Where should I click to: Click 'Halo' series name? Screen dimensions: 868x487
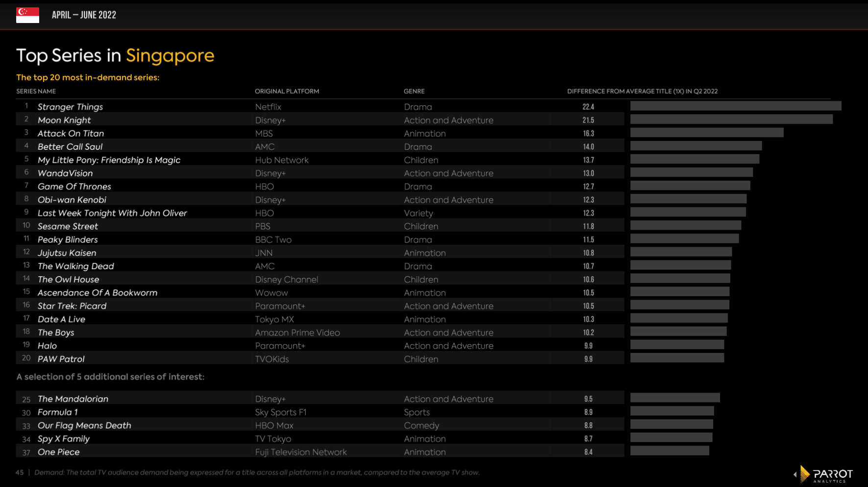pyautogui.click(x=47, y=346)
